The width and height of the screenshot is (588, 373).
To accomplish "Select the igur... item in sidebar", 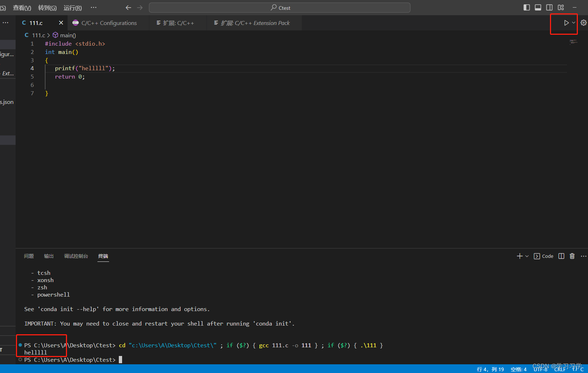I will click(x=7, y=55).
